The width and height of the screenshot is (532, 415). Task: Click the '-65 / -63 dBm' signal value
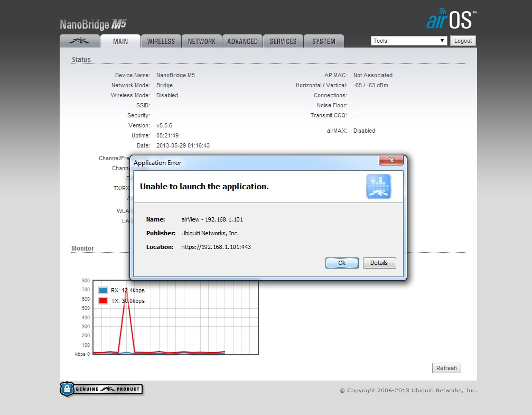(370, 85)
